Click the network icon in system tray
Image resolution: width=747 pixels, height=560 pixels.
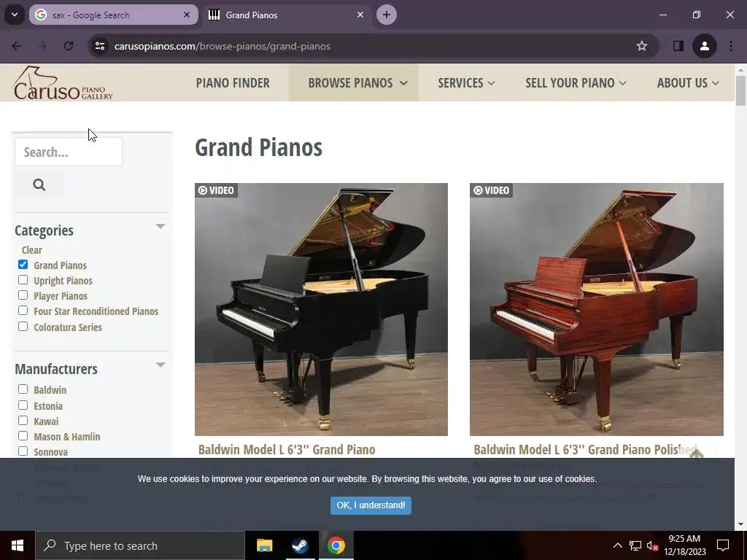635,545
